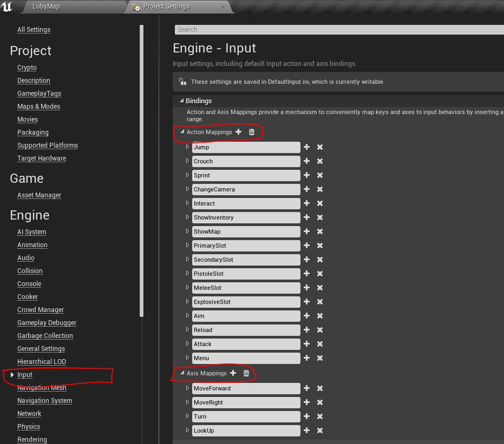The image size is (504, 444).
Task: Remove the ChangeCamera action mapping
Action: [x=320, y=189]
